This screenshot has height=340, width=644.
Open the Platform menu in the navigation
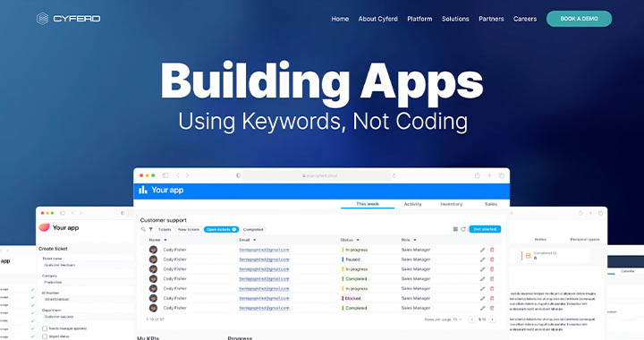pyautogui.click(x=419, y=19)
